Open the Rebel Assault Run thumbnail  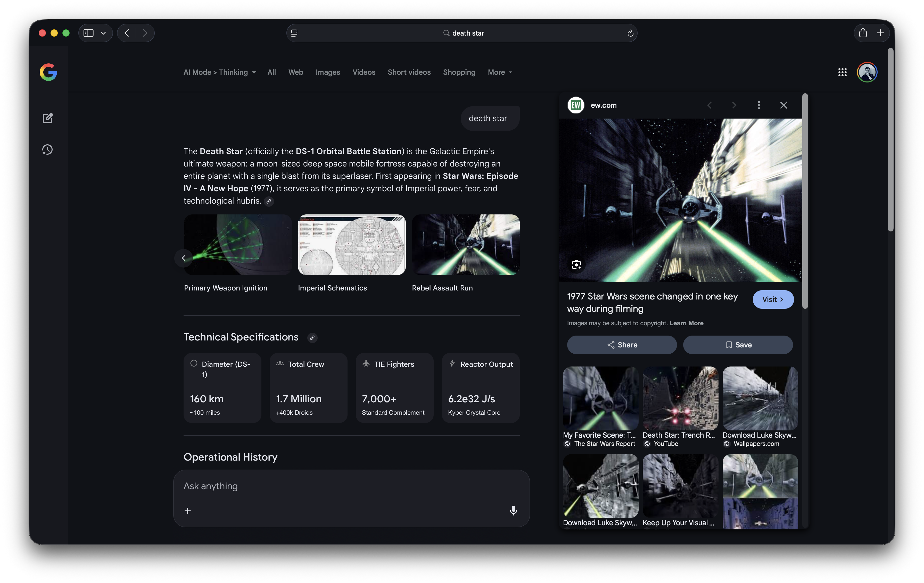pyautogui.click(x=466, y=245)
